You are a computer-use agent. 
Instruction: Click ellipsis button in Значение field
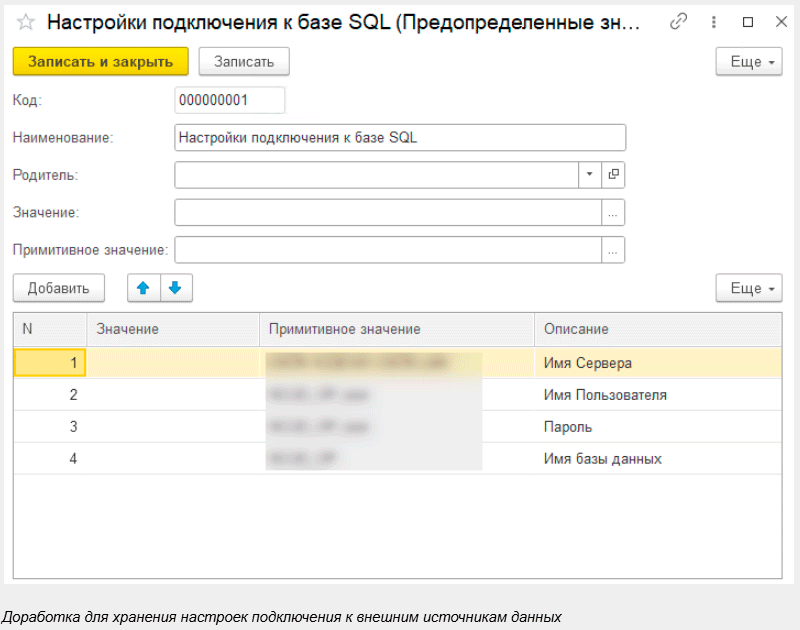pyautogui.click(x=614, y=212)
